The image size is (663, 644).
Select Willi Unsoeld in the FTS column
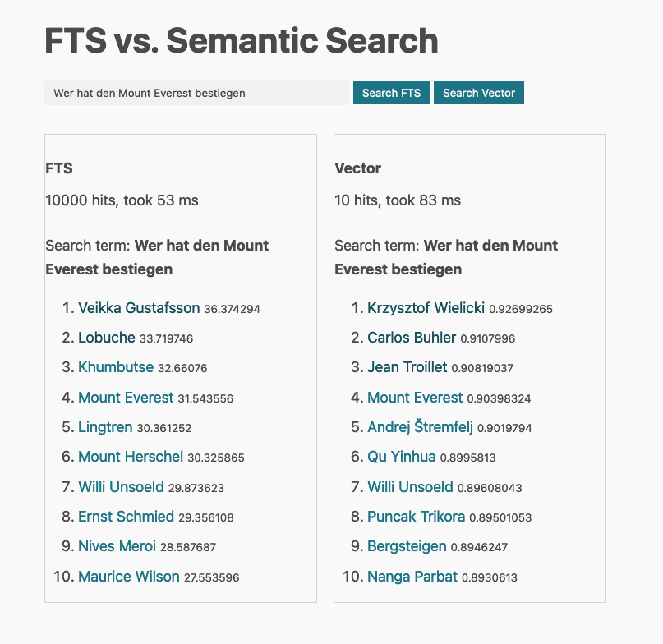(x=119, y=487)
